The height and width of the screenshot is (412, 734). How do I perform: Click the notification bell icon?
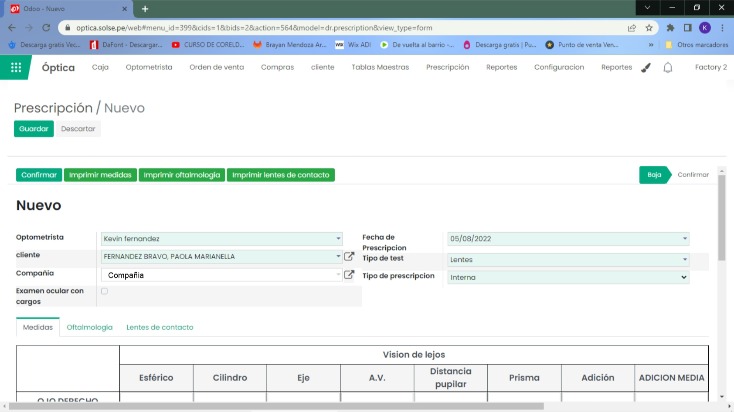point(668,67)
